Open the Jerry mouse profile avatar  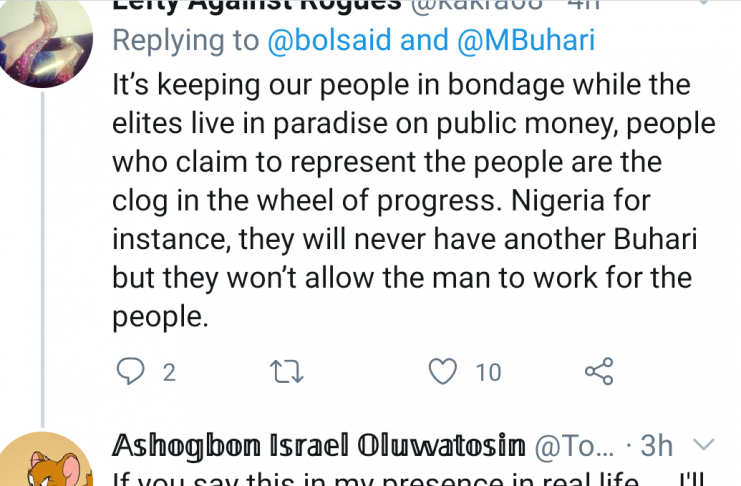(43, 462)
